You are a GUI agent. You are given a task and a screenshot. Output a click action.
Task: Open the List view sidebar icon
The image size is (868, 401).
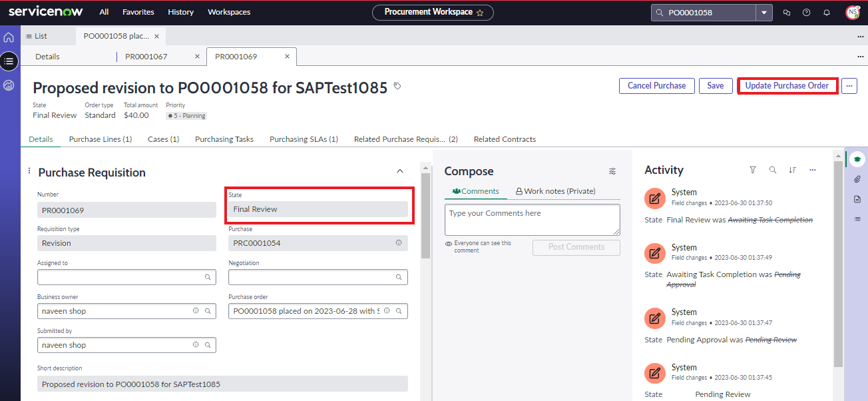9,61
